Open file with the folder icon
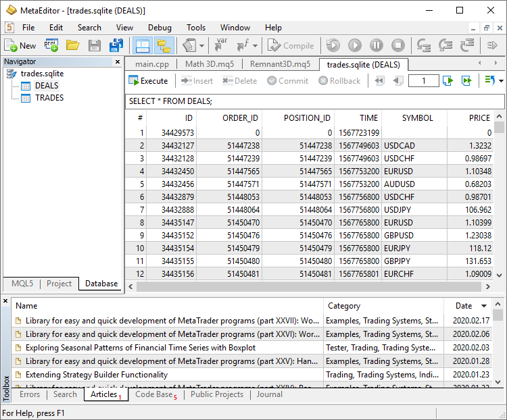Screen dimensions: 507x420 pyautogui.click(x=73, y=45)
